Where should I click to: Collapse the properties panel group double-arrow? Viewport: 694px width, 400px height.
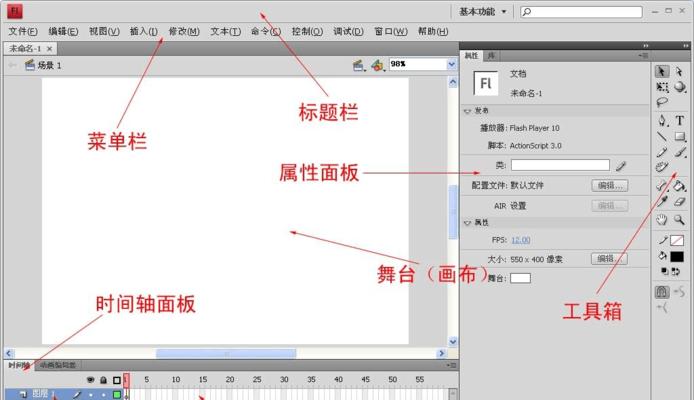click(646, 46)
